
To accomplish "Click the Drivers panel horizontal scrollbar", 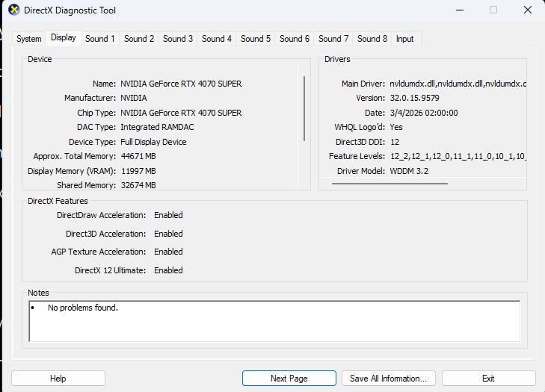I will [x=389, y=184].
